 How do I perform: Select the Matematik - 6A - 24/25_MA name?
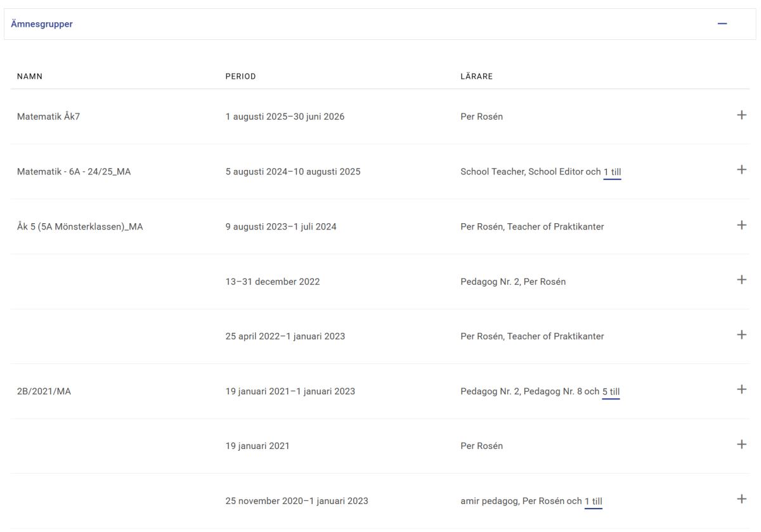pos(74,172)
